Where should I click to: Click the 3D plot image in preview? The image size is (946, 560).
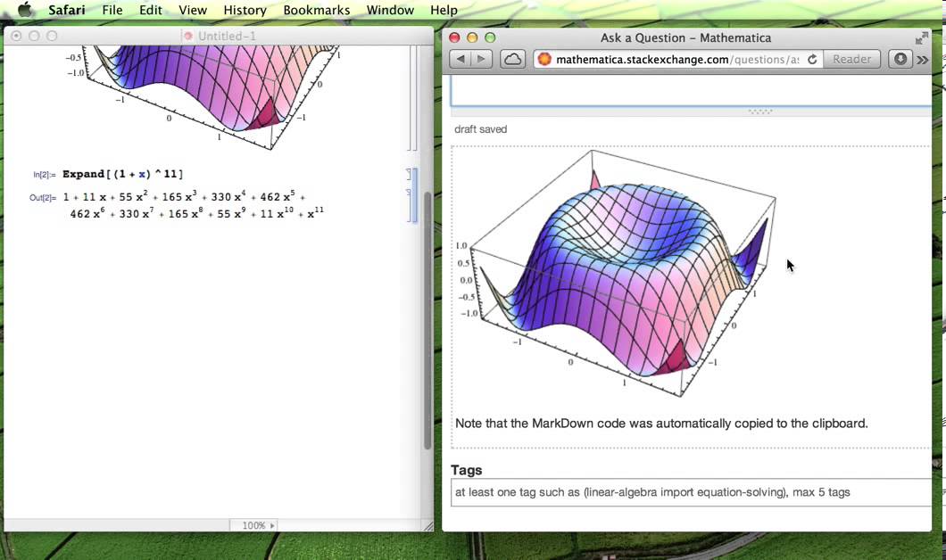(x=617, y=273)
